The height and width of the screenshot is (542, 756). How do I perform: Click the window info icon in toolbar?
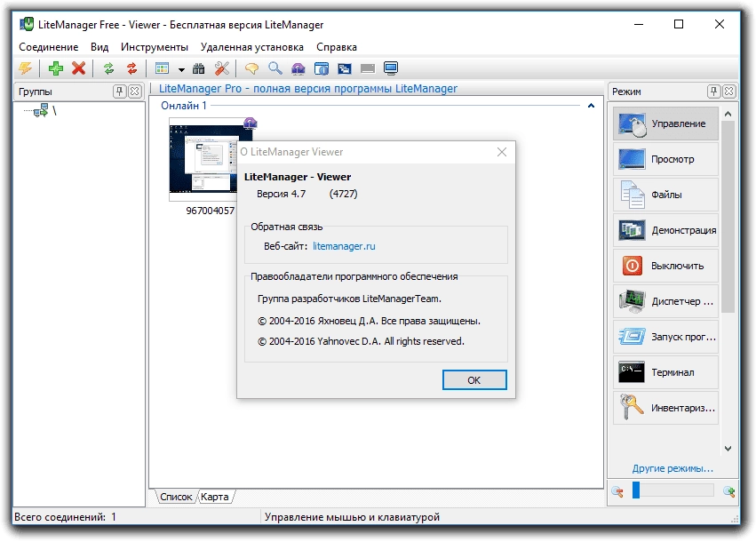pyautogui.click(x=322, y=68)
